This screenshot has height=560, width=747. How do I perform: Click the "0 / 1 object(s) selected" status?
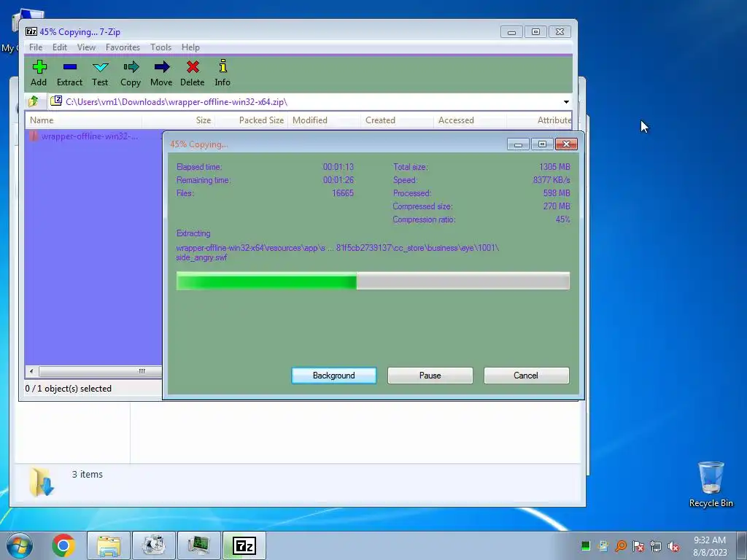pyautogui.click(x=68, y=389)
